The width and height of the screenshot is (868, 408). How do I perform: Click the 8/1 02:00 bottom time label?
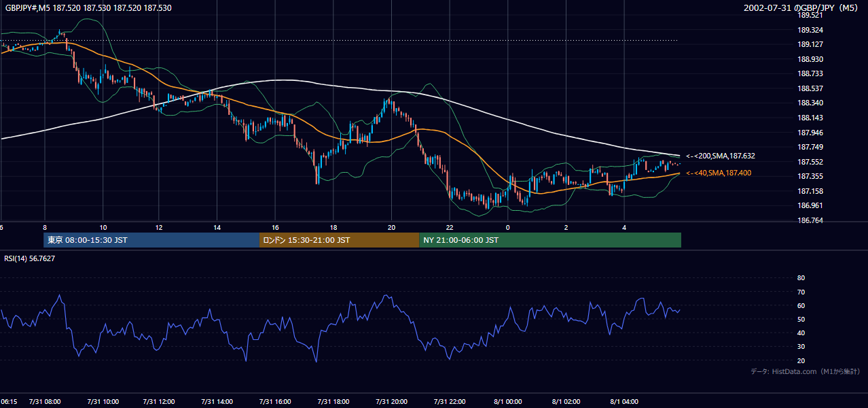click(x=565, y=402)
